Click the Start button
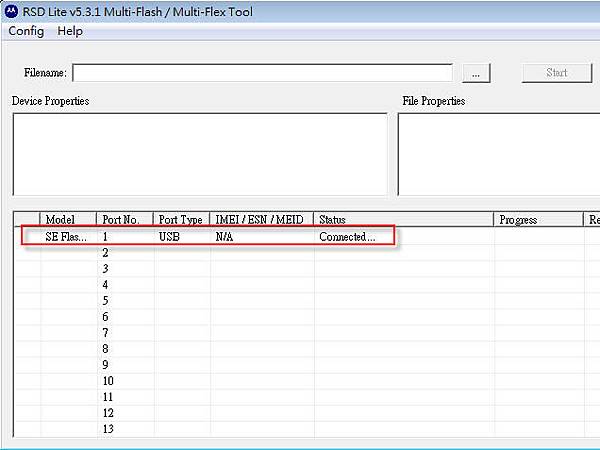Viewport: 600px width, 450px height. click(x=557, y=73)
